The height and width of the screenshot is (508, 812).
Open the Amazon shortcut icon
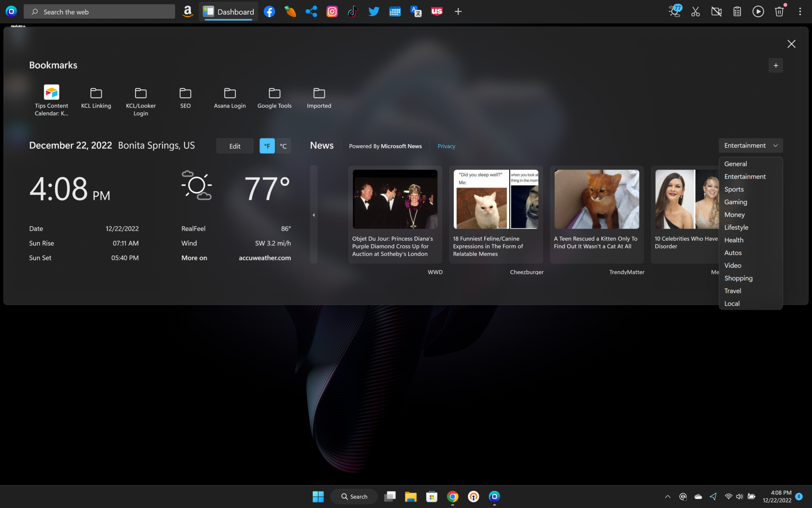(x=188, y=12)
